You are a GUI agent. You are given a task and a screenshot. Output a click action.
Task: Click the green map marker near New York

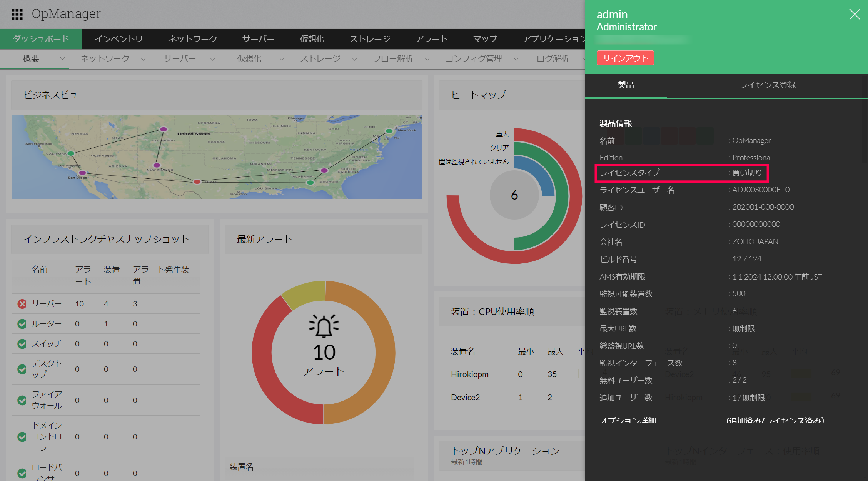coord(389,131)
